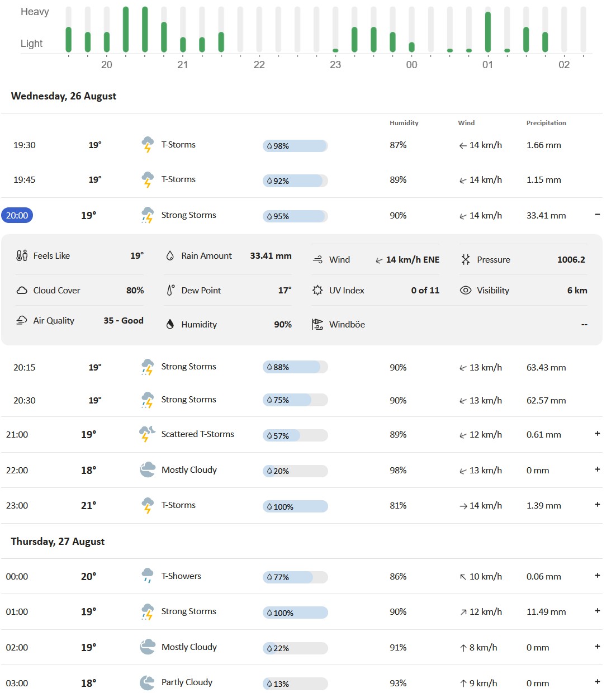The width and height of the screenshot is (616, 693).
Task: Click the Air Quality icon
Action: click(x=22, y=320)
